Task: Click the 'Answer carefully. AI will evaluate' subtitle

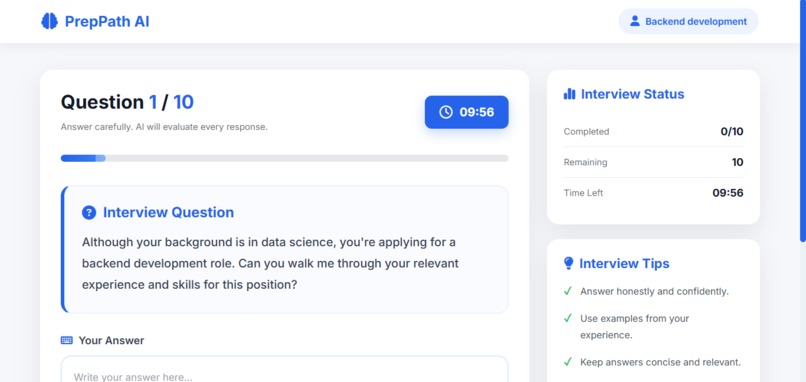Action: click(x=164, y=127)
